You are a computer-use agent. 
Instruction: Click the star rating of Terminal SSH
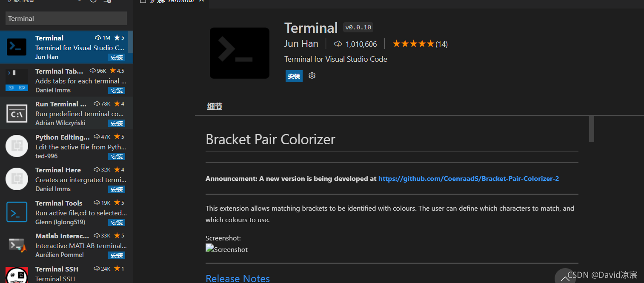pos(119,269)
